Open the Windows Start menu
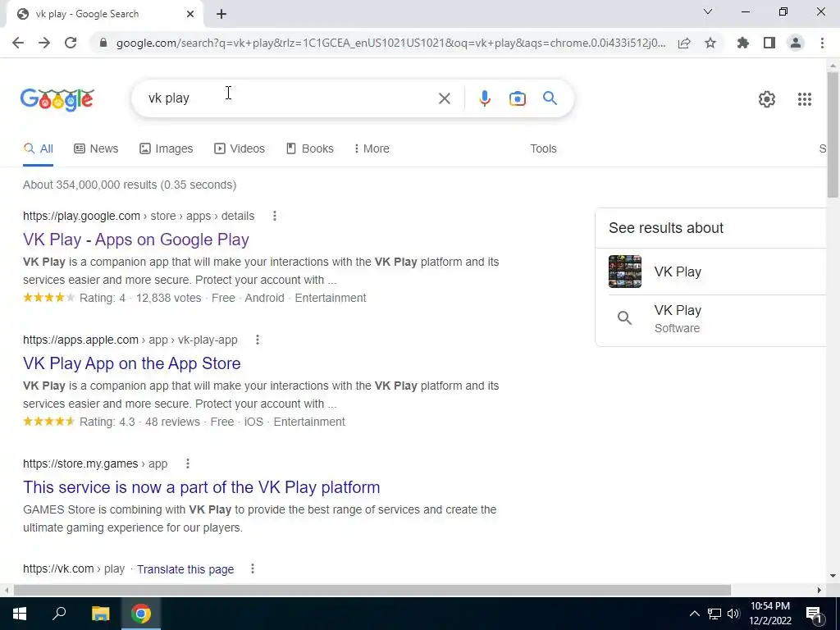Image resolution: width=840 pixels, height=630 pixels. (20, 614)
